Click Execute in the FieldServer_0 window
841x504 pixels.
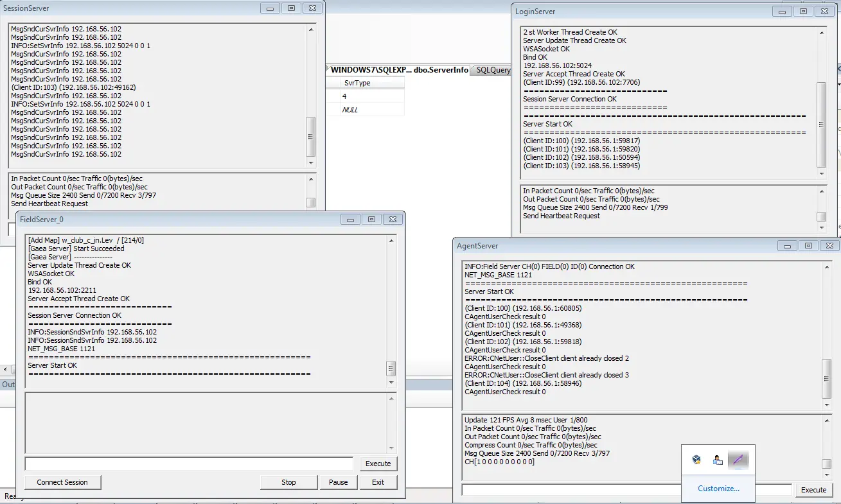(378, 464)
